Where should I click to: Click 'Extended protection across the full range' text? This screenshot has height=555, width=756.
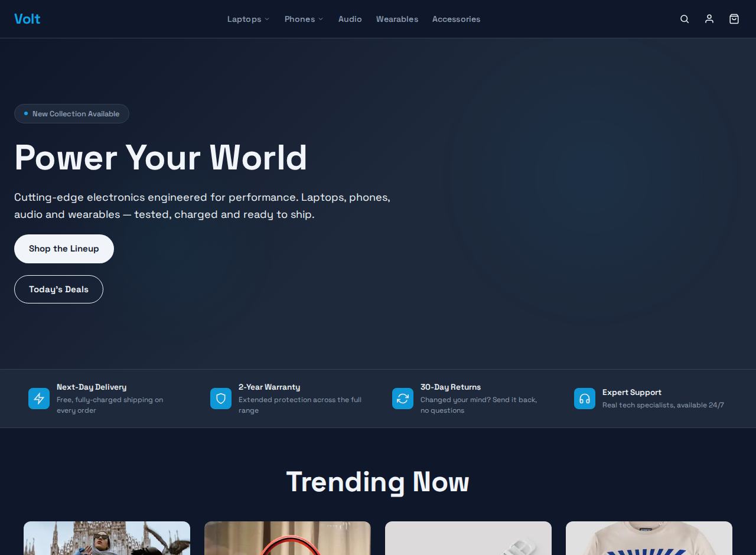[x=300, y=405]
